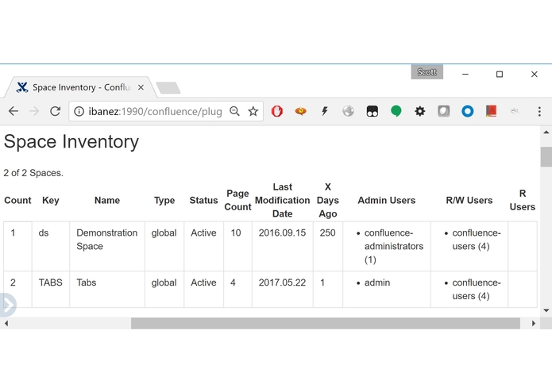Click the address bar URL ibanez:1990/confluence
This screenshot has width=552, height=392.
click(155, 111)
